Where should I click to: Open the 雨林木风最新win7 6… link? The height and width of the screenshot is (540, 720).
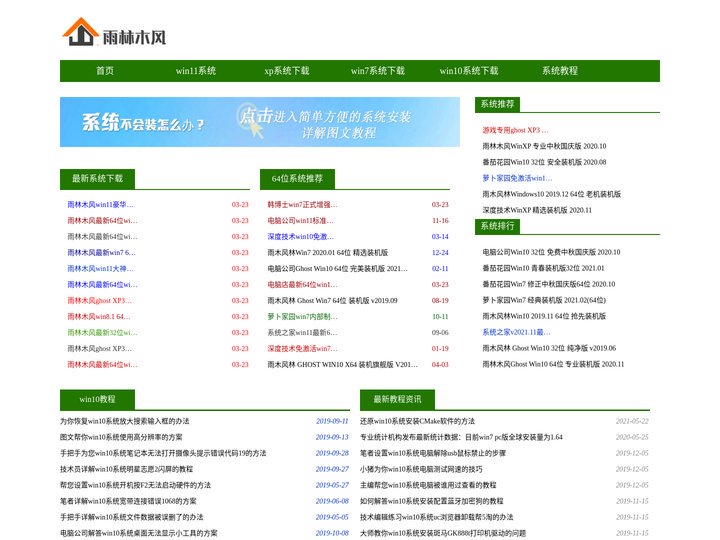(x=101, y=253)
